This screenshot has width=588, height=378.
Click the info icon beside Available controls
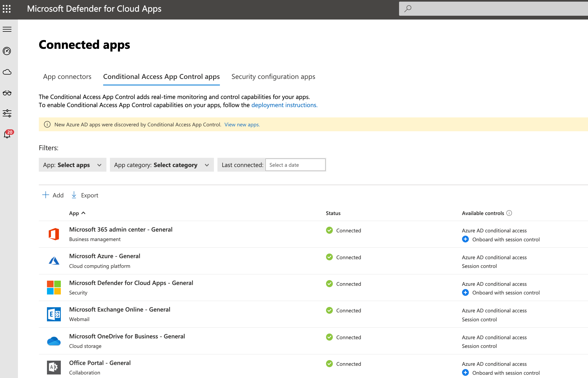pyautogui.click(x=509, y=213)
